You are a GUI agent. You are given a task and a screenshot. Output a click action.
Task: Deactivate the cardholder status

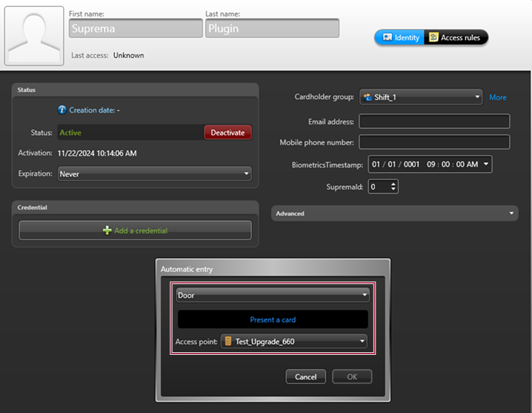click(227, 133)
